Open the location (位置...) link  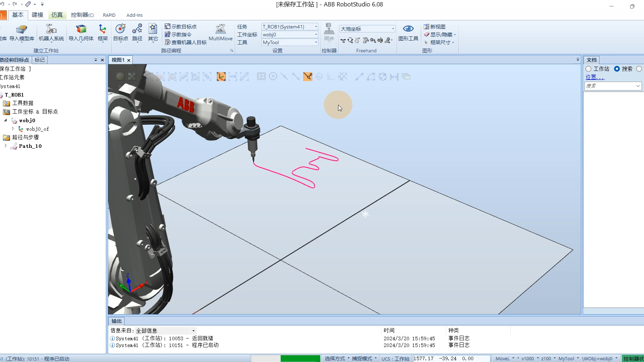pyautogui.click(x=595, y=77)
